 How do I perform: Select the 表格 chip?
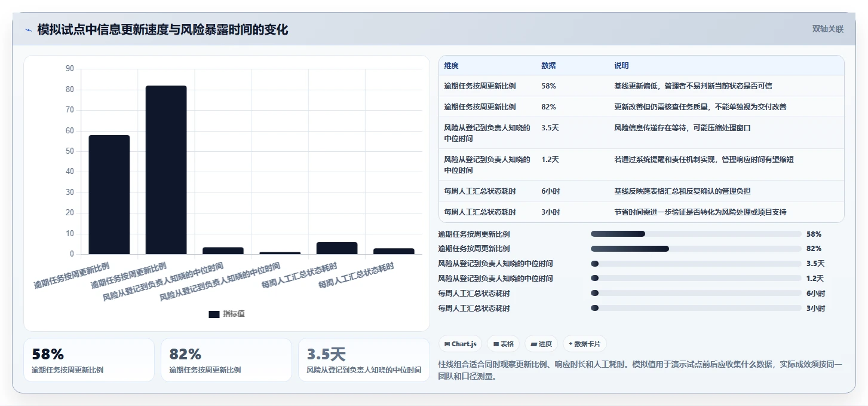pos(503,344)
